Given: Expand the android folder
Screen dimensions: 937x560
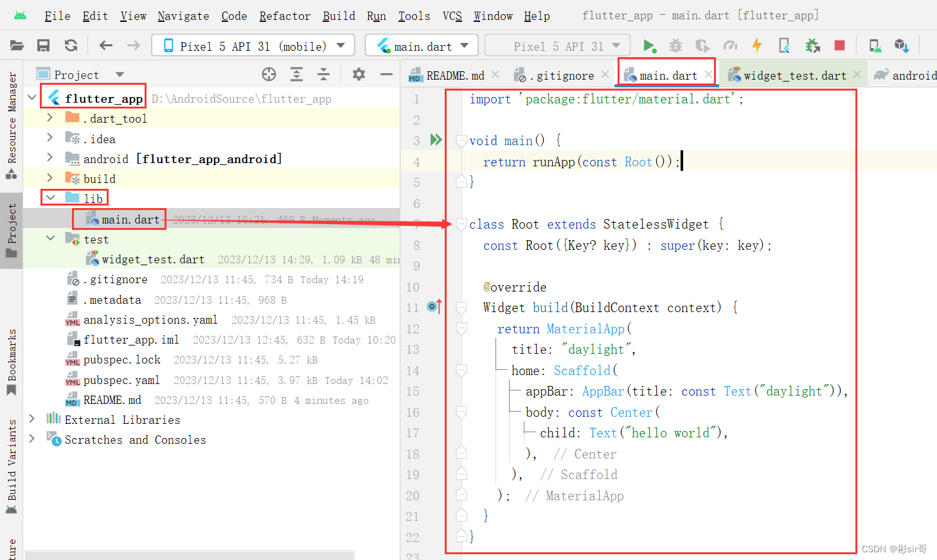Looking at the screenshot, I should coord(49,158).
